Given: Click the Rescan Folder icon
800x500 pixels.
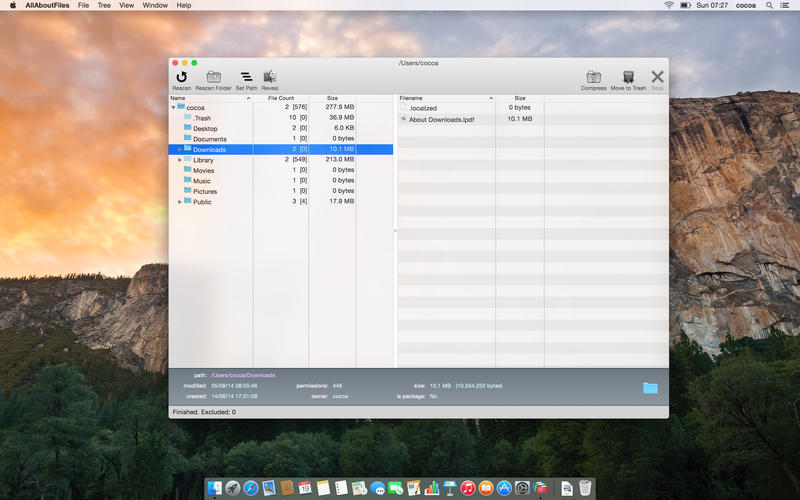Looking at the screenshot, I should click(213, 77).
